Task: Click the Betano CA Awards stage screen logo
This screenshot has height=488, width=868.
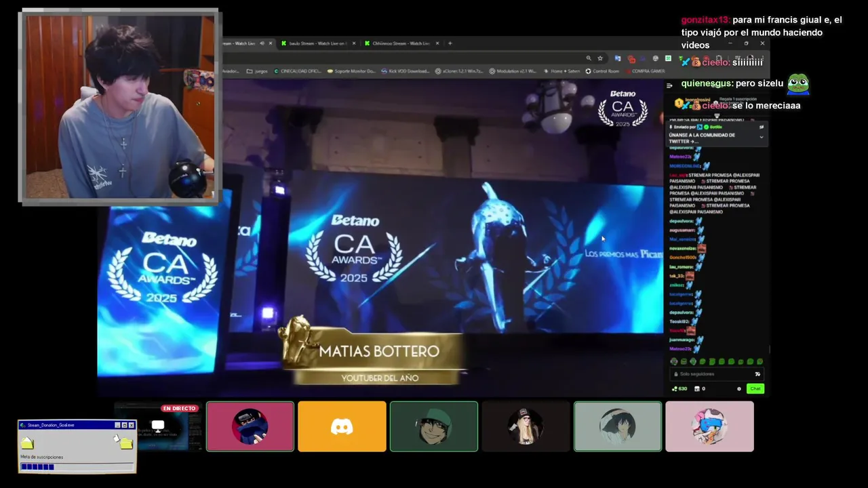Action: 353,249
